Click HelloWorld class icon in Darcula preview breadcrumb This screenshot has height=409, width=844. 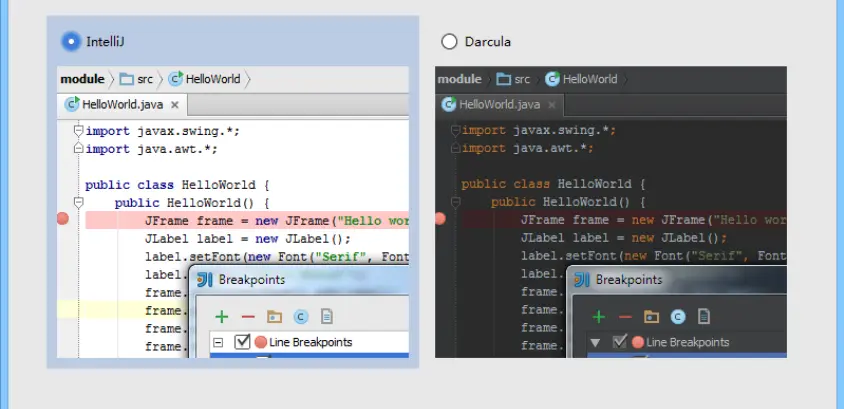point(552,79)
